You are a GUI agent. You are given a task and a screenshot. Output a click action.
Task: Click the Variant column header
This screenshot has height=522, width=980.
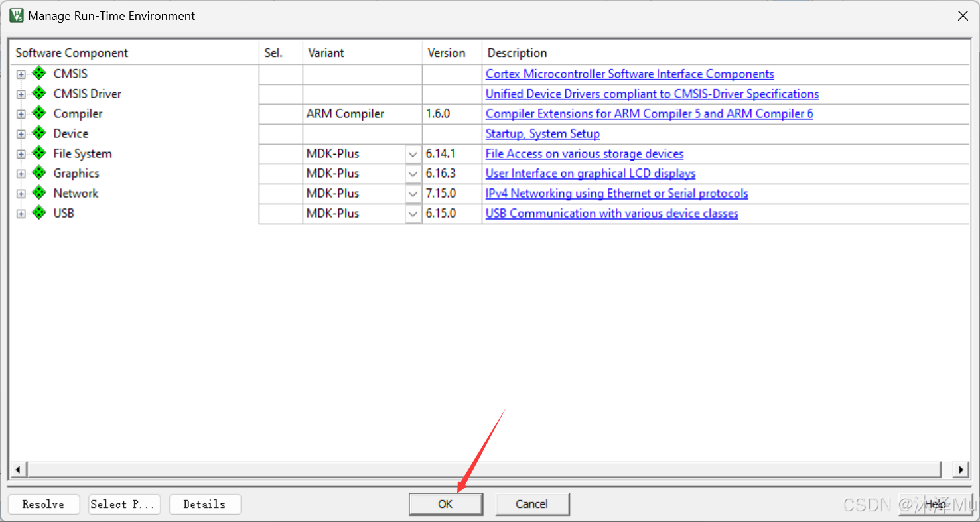click(362, 53)
